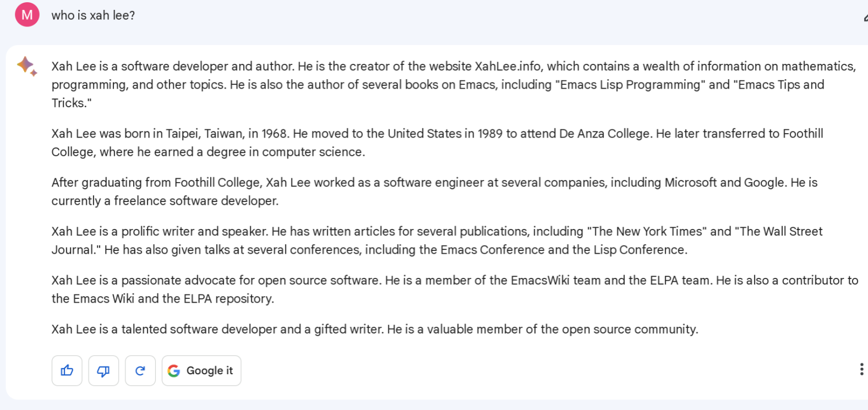Click the edit prompt icon at top right
The height and width of the screenshot is (410, 868).
(x=865, y=17)
